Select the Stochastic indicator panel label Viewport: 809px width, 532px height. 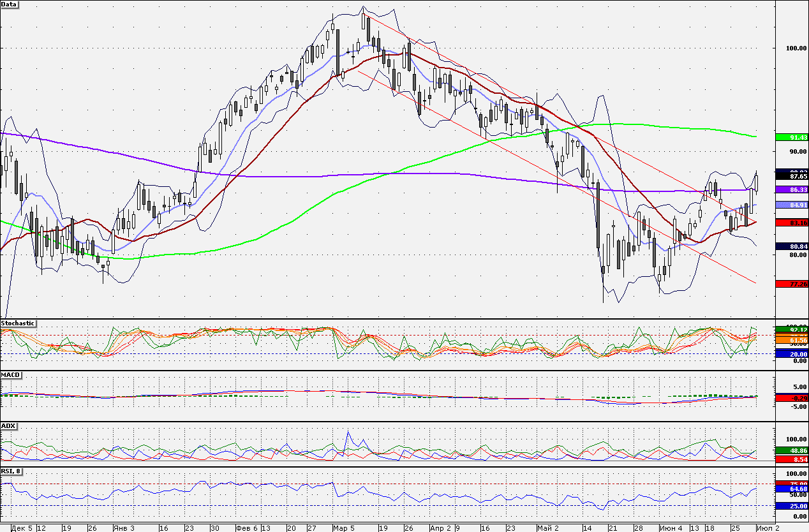click(18, 323)
